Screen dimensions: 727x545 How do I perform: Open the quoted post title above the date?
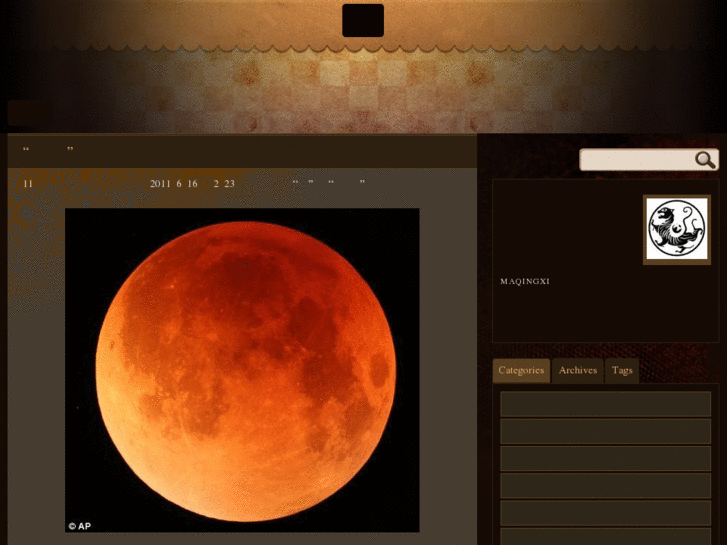48,150
